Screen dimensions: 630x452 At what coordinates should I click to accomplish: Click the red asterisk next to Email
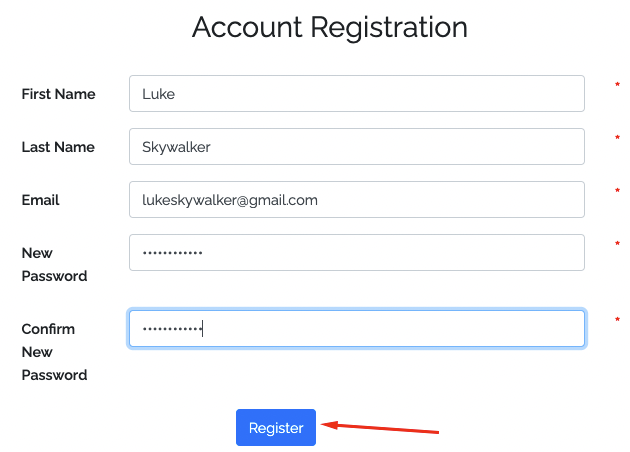pyautogui.click(x=617, y=192)
